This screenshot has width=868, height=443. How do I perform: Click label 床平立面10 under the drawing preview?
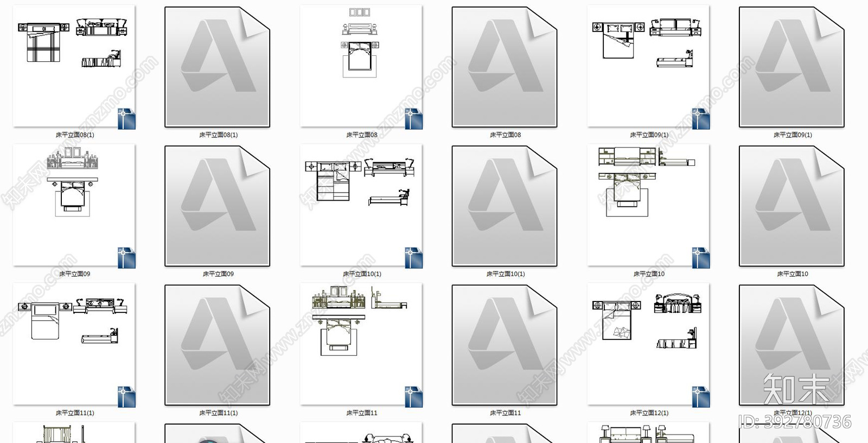point(649,274)
